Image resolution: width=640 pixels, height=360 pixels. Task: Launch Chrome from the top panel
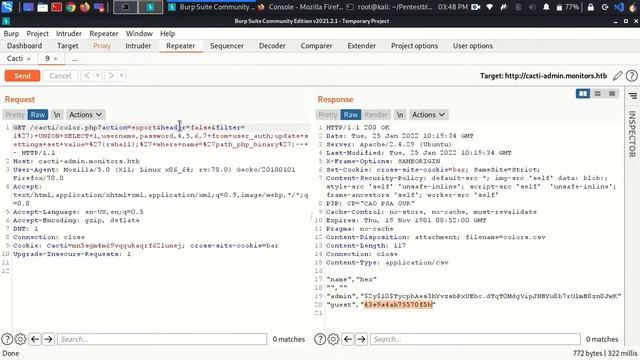[x=71, y=7]
